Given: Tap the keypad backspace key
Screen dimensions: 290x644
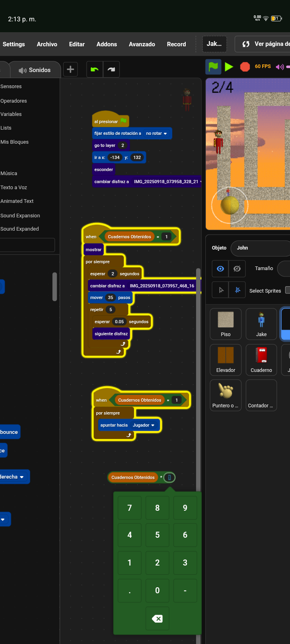Looking at the screenshot, I should (157, 619).
